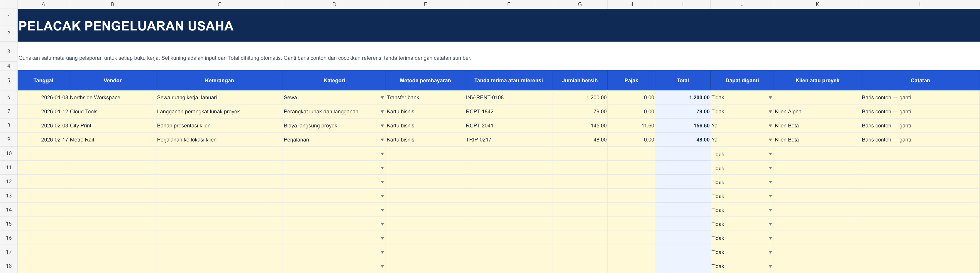980x273 pixels.
Task: Select the Jumlah bersih header cell
Action: click(580, 80)
